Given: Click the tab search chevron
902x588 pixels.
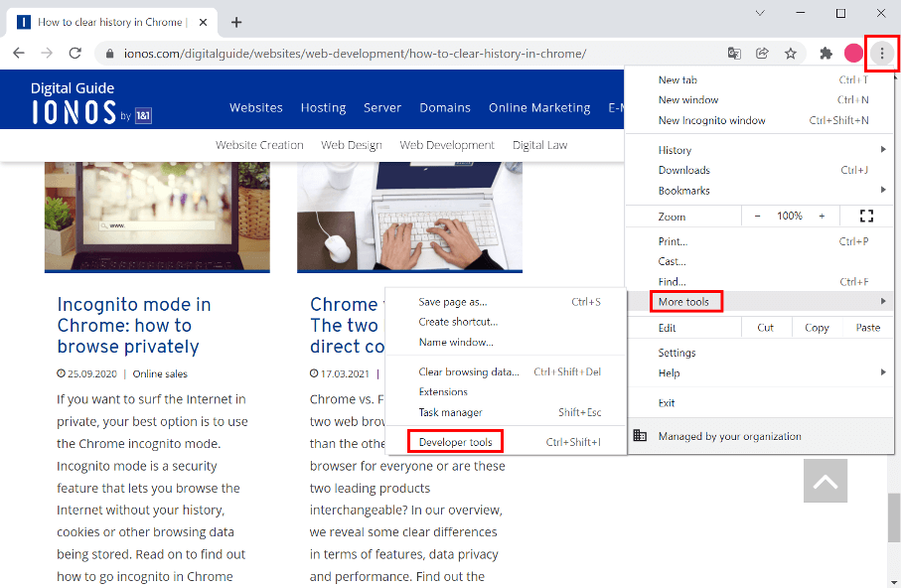Looking at the screenshot, I should [760, 13].
